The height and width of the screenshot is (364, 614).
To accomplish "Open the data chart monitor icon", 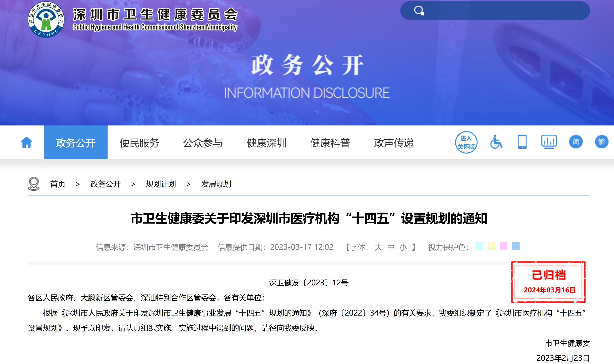I will click(x=549, y=142).
